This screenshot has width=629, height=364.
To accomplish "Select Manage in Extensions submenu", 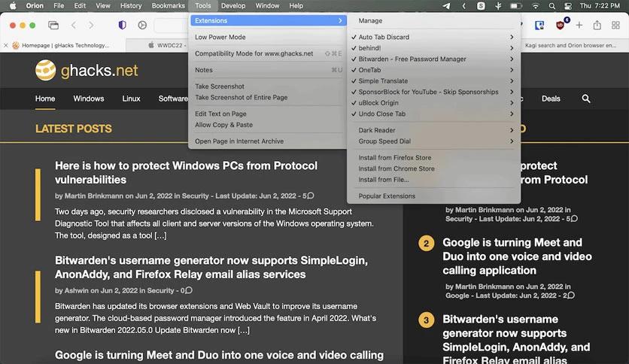I will point(433,20).
